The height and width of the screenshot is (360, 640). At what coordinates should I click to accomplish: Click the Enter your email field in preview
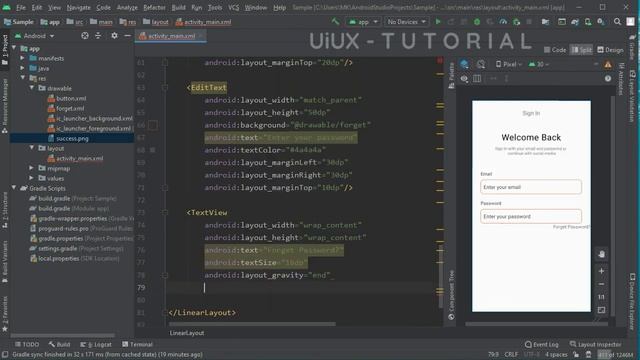click(531, 187)
